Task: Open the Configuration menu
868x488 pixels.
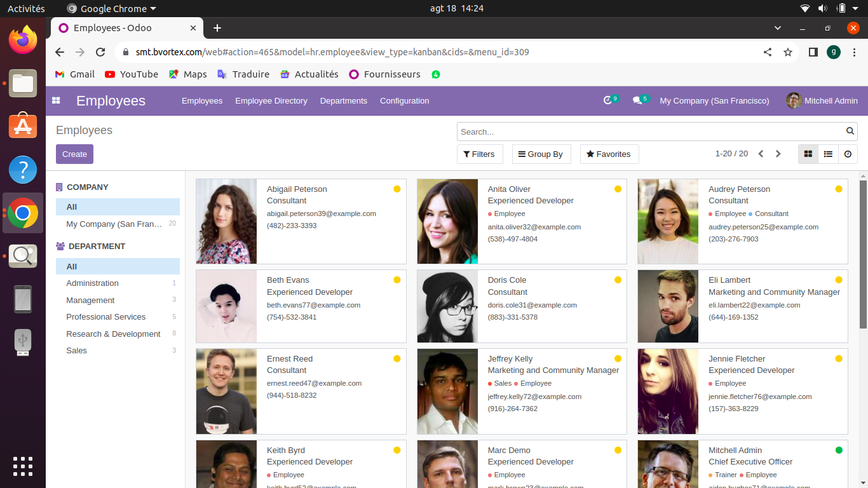Action: tap(404, 100)
